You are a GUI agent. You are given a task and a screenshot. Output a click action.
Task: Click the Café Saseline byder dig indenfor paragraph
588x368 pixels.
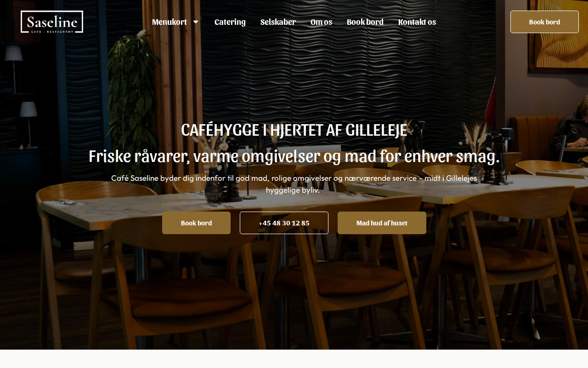[x=294, y=184]
